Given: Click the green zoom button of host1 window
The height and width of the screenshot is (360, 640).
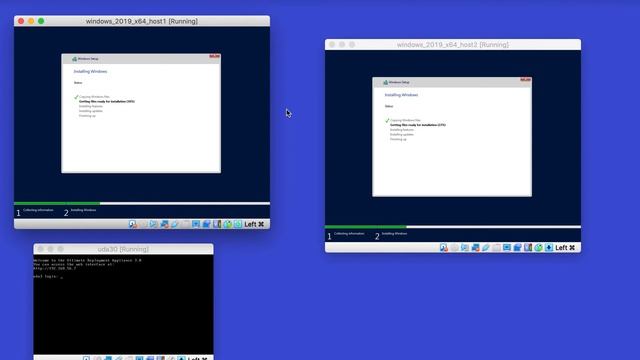Looking at the screenshot, I should pyautogui.click(x=41, y=21).
